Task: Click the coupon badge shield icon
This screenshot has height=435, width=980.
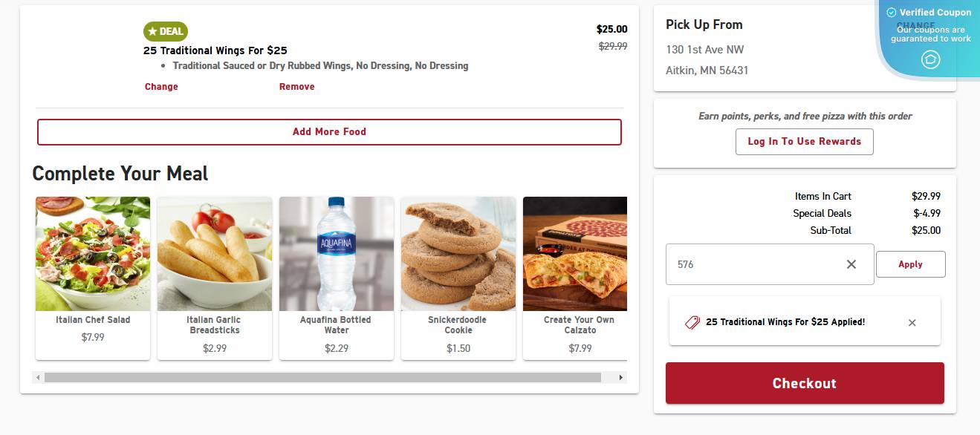Action: (x=930, y=59)
